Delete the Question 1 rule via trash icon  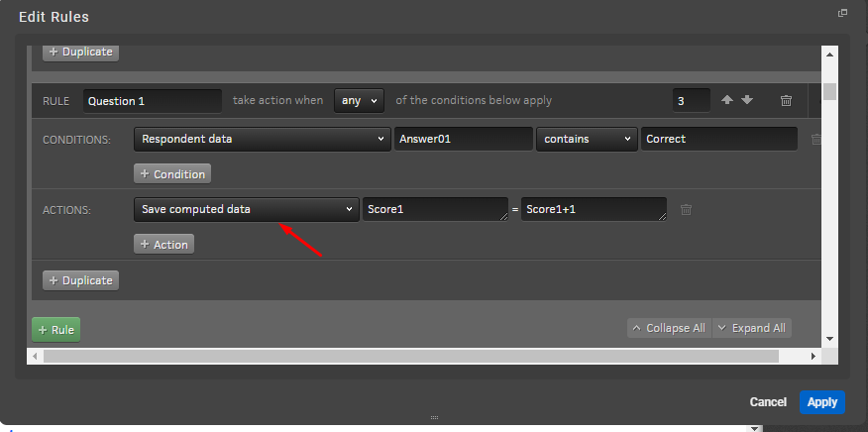[x=786, y=100]
